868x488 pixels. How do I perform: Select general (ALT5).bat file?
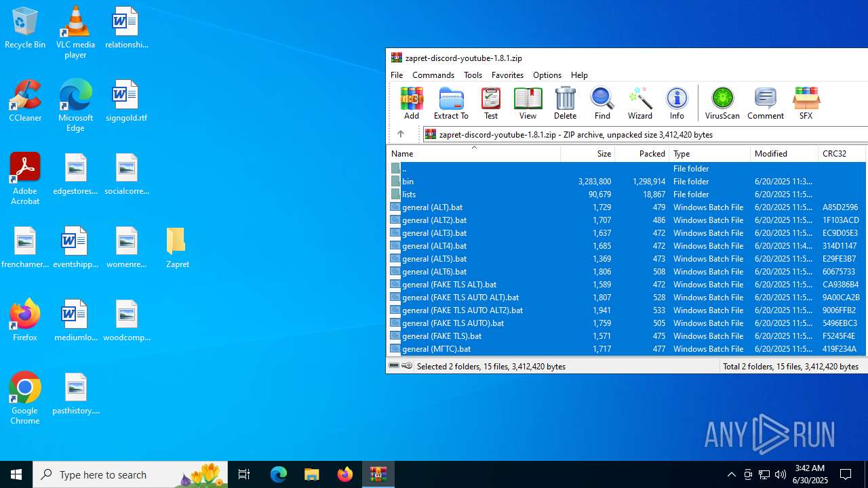[627, 259]
